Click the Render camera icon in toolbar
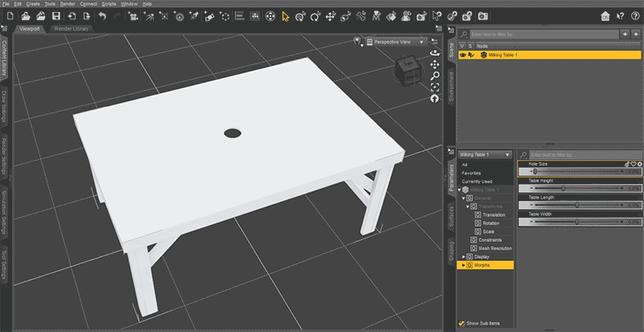This screenshot has height=332, width=644. 483,16
